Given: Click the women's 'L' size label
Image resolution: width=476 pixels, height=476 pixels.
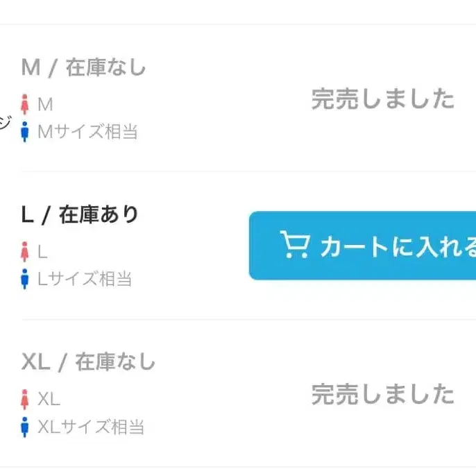Looking at the screenshot, I should 42,252.
